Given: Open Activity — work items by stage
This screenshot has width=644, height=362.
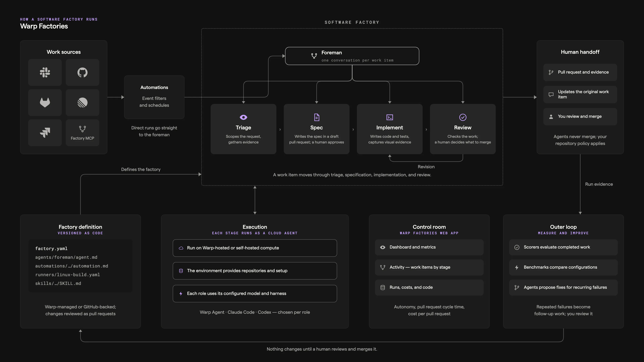Looking at the screenshot, I should pyautogui.click(x=429, y=267).
